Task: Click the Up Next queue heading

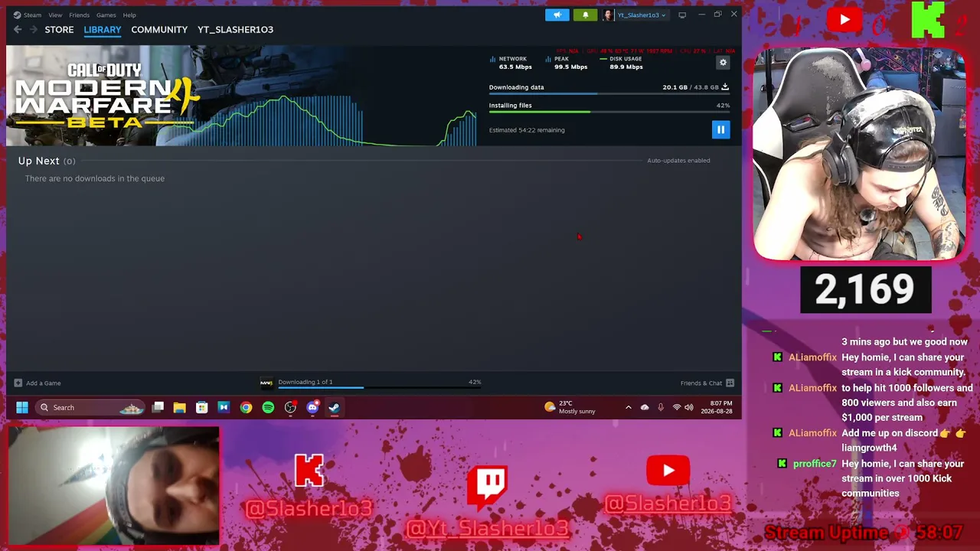Action: click(x=47, y=161)
